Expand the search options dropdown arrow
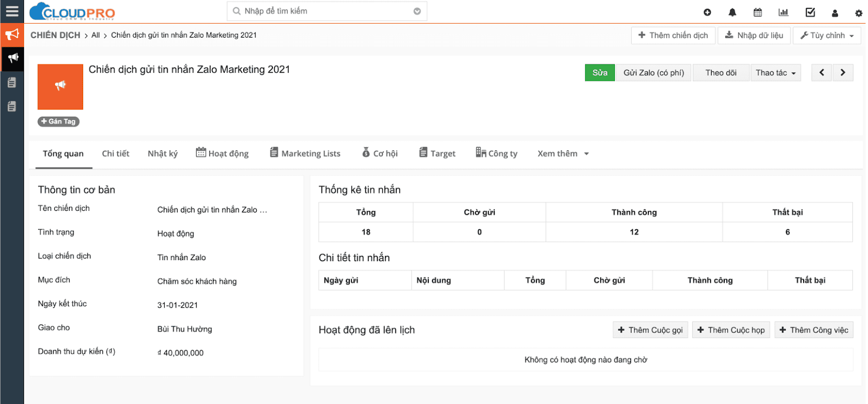Image resolution: width=868 pixels, height=404 pixels. click(417, 11)
